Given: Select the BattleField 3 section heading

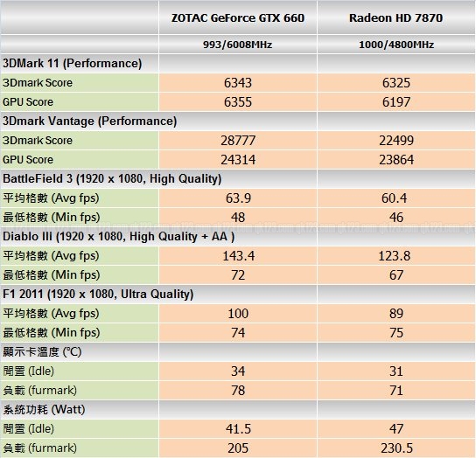Looking at the screenshot, I should tap(112, 178).
